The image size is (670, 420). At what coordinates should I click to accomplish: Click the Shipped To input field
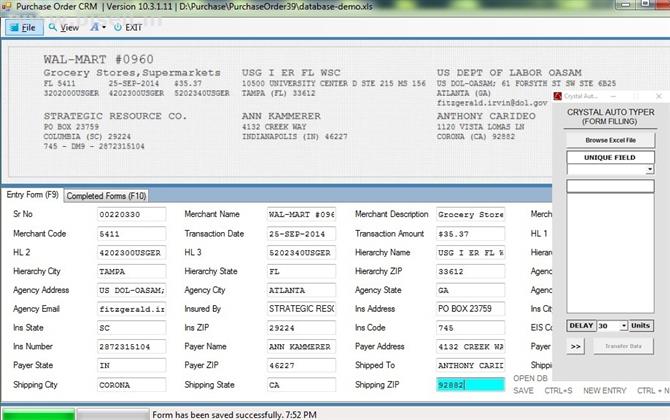coord(470,365)
